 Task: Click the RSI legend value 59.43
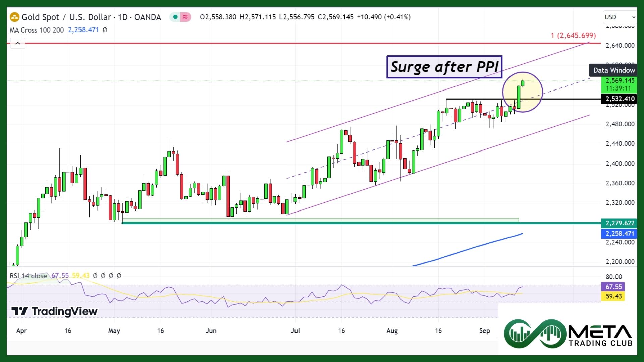pyautogui.click(x=81, y=276)
